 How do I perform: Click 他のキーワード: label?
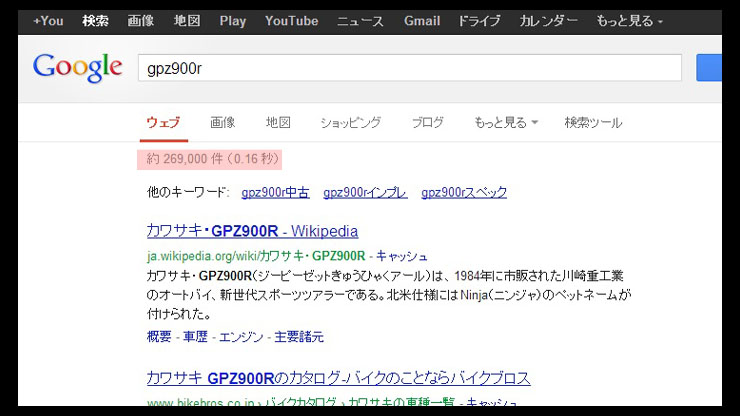click(x=188, y=193)
